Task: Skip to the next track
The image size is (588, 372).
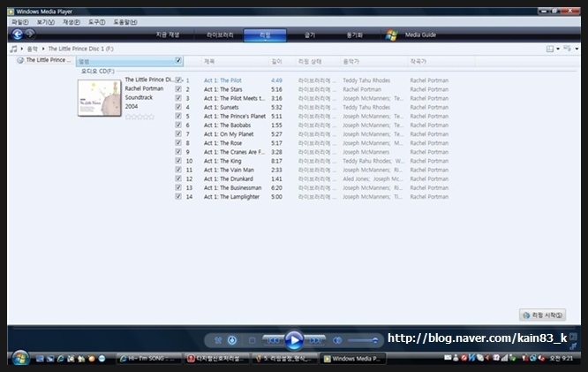Action: point(315,340)
